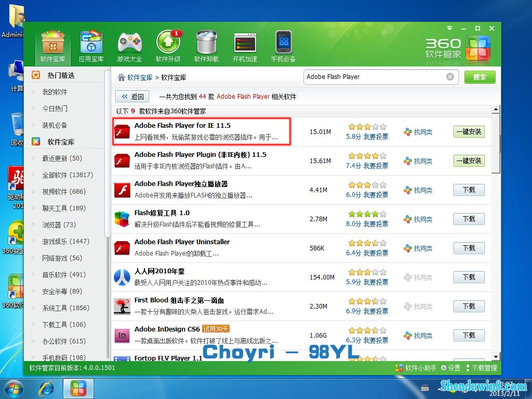Open the window menu dropdown arrow icon

point(449,28)
